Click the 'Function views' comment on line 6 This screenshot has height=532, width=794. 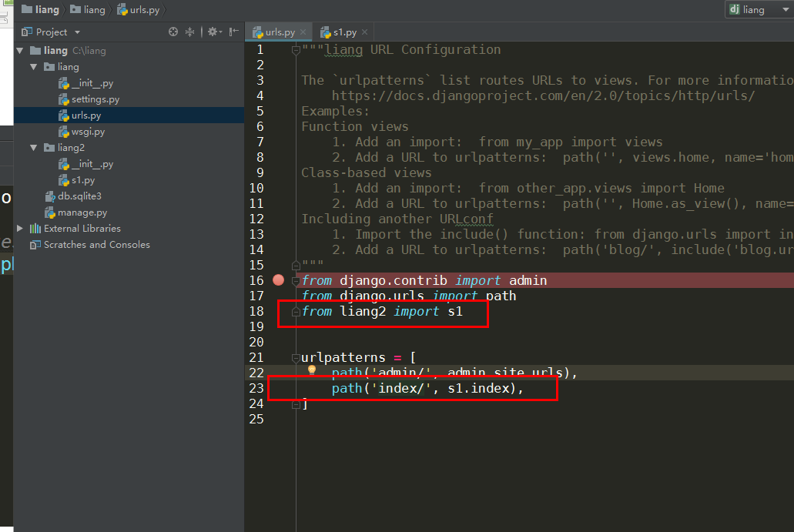[355, 126]
